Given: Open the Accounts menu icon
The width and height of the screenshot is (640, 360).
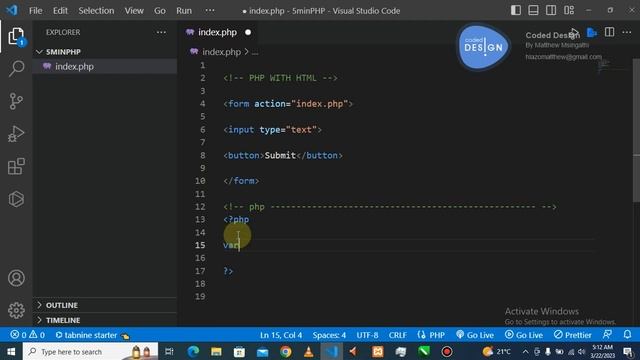Looking at the screenshot, I should [16, 278].
